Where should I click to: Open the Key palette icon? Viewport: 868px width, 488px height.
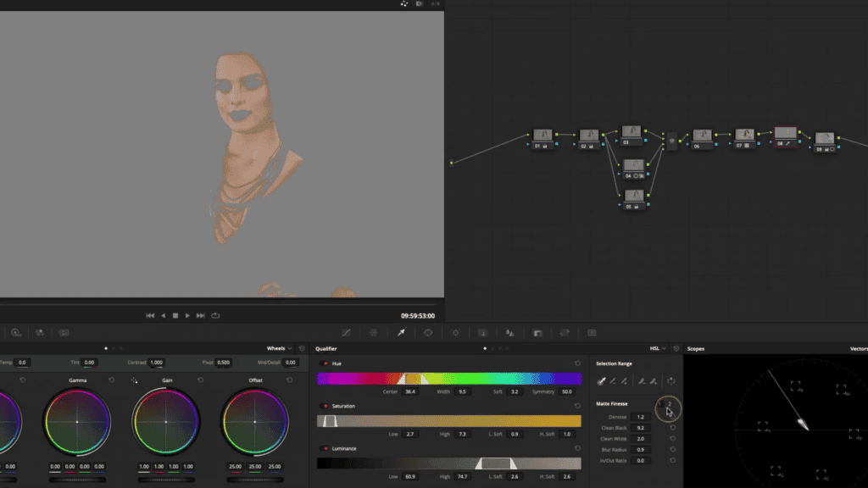pos(537,332)
